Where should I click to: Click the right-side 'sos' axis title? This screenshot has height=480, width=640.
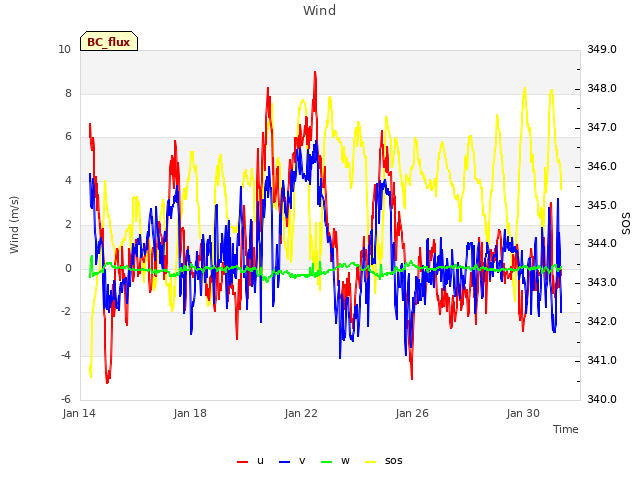click(626, 224)
